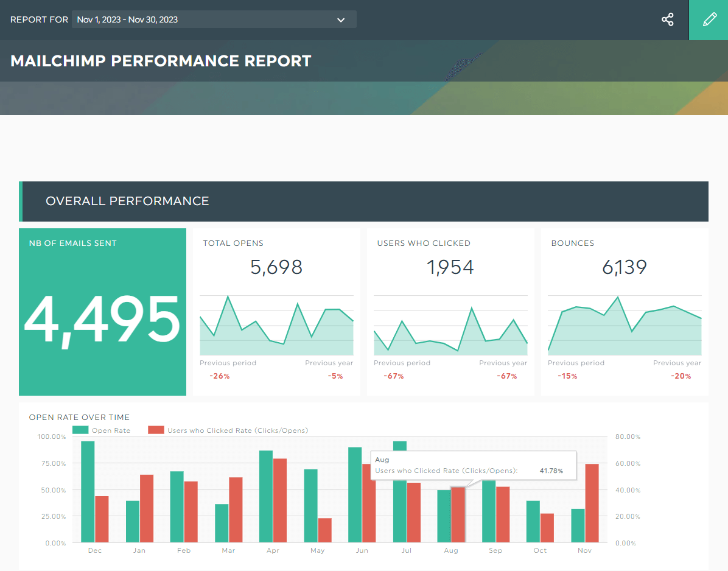This screenshot has height=571, width=728.
Task: Click the Mar red Clicked Rate bar
Action: tap(236, 510)
